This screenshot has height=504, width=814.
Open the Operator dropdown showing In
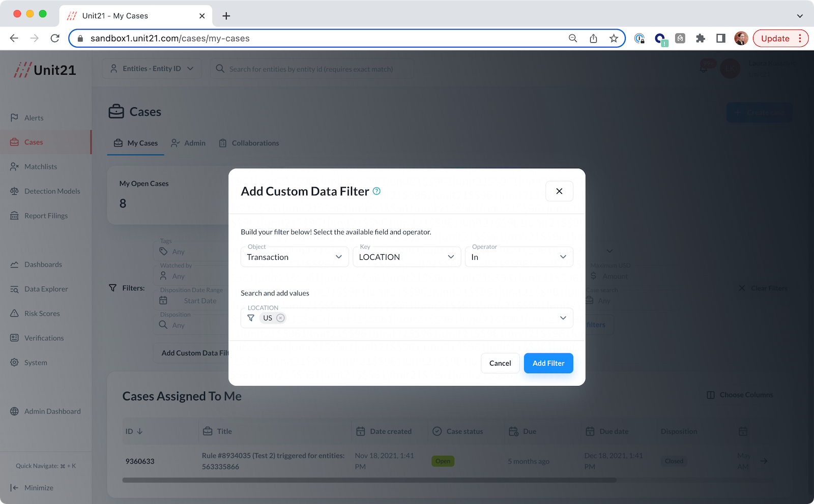[x=519, y=257]
